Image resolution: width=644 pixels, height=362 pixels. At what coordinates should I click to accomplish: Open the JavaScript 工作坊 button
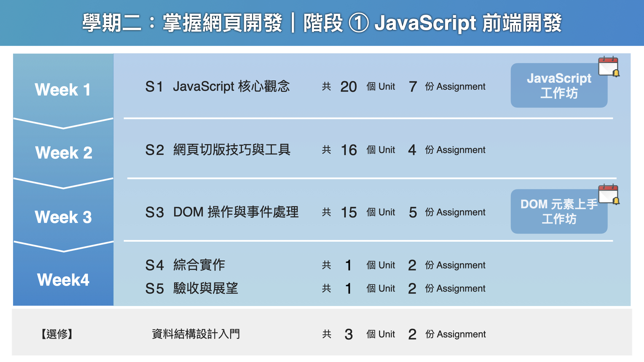tap(558, 86)
